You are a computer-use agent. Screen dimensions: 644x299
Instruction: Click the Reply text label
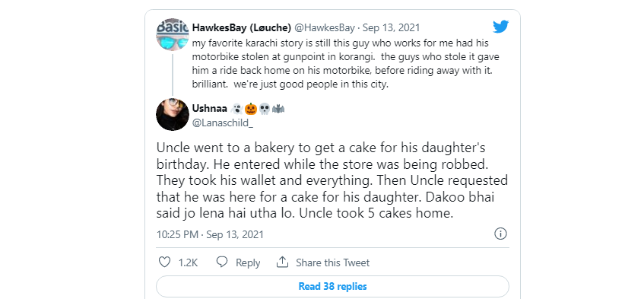click(x=248, y=262)
